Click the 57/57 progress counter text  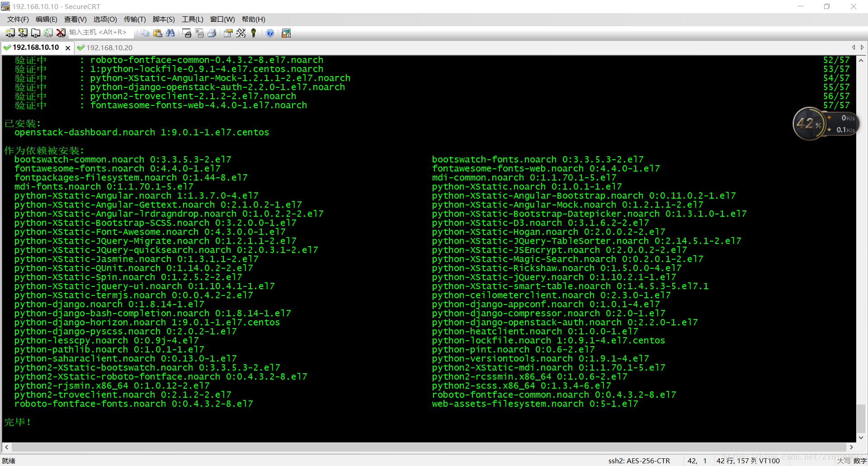pos(836,105)
